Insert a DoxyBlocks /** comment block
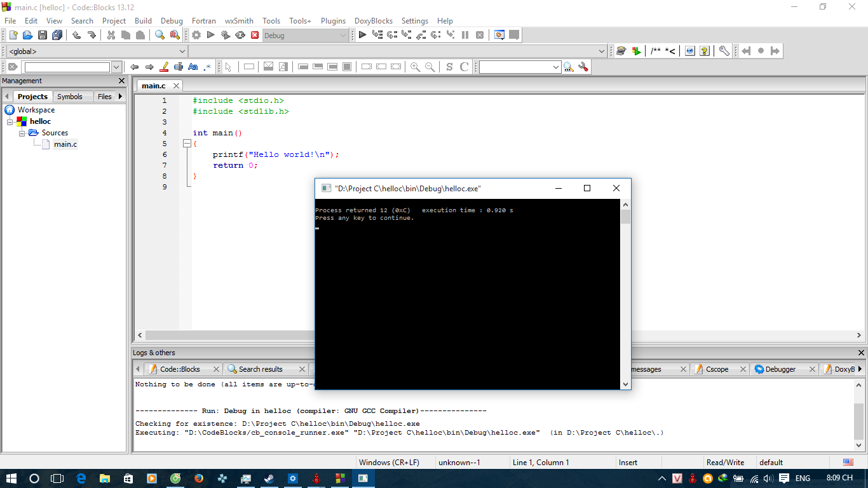This screenshot has height=488, width=868. point(655,51)
